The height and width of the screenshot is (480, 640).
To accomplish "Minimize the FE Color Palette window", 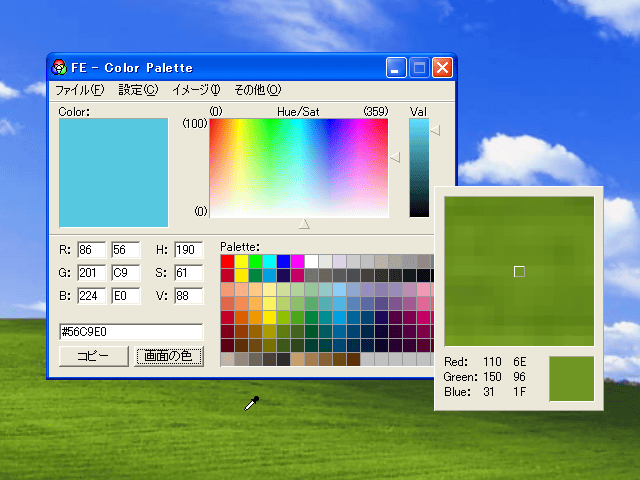I will pos(396,67).
